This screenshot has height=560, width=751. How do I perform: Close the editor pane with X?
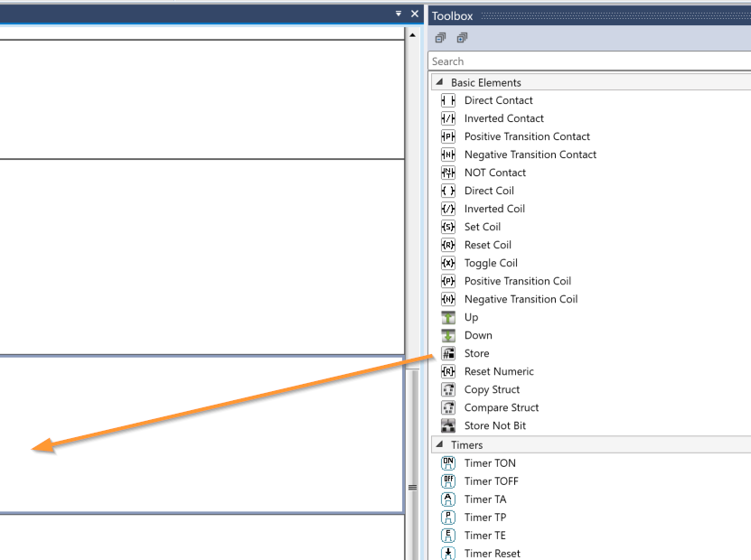415,14
